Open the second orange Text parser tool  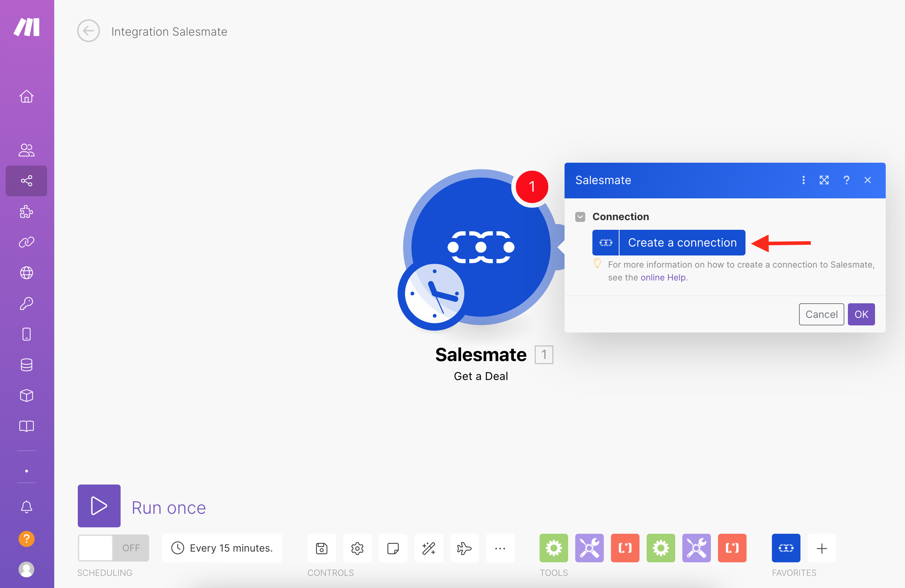732,548
